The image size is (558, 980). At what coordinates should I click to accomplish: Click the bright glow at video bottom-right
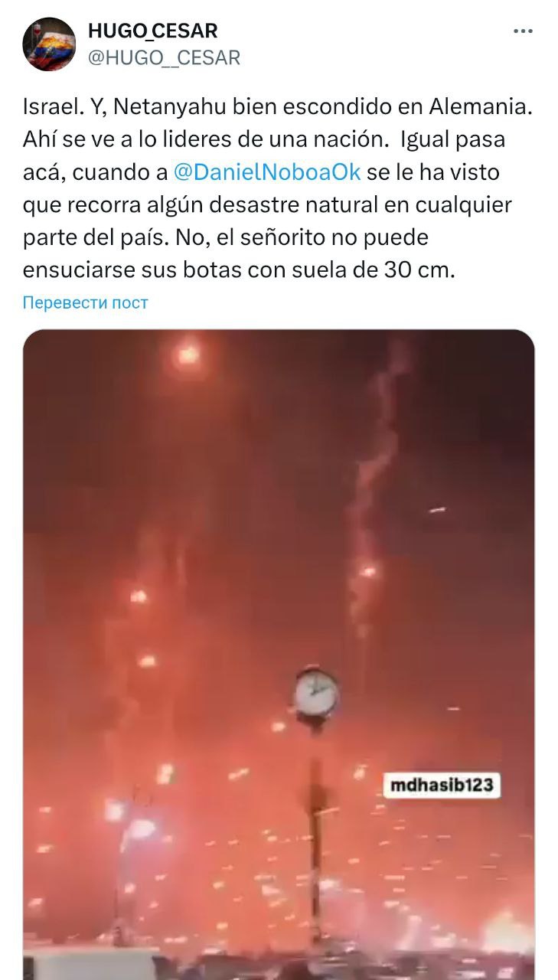click(x=507, y=932)
